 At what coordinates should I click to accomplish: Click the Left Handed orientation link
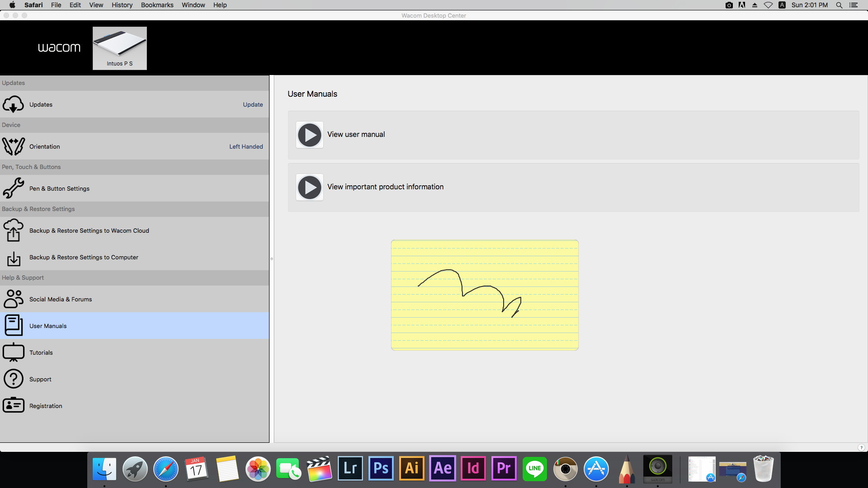[x=246, y=146]
